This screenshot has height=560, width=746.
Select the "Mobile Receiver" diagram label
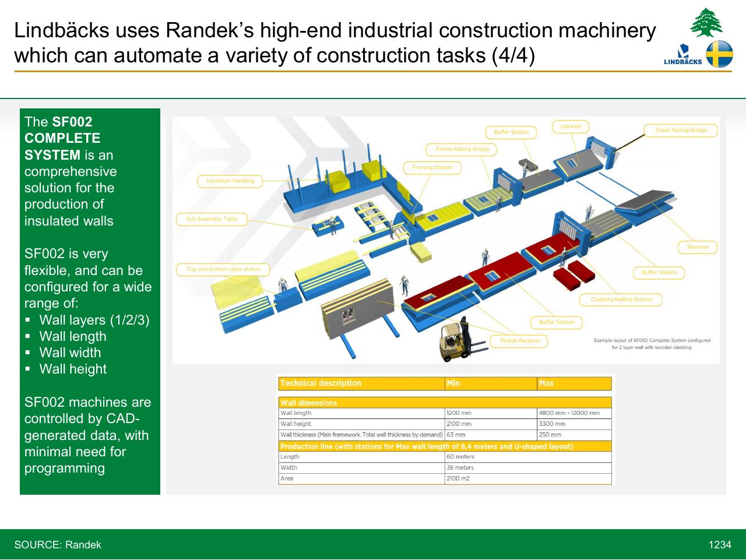[x=520, y=341]
